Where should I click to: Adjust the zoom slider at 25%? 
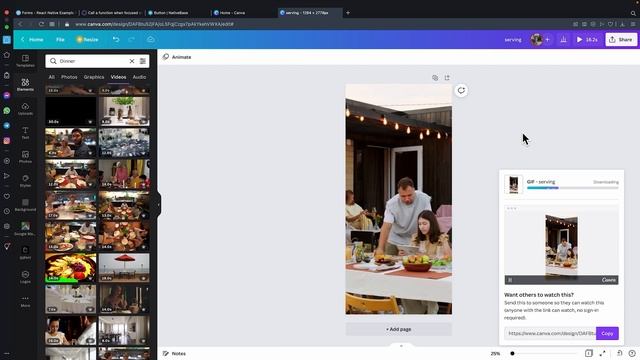[513, 353]
